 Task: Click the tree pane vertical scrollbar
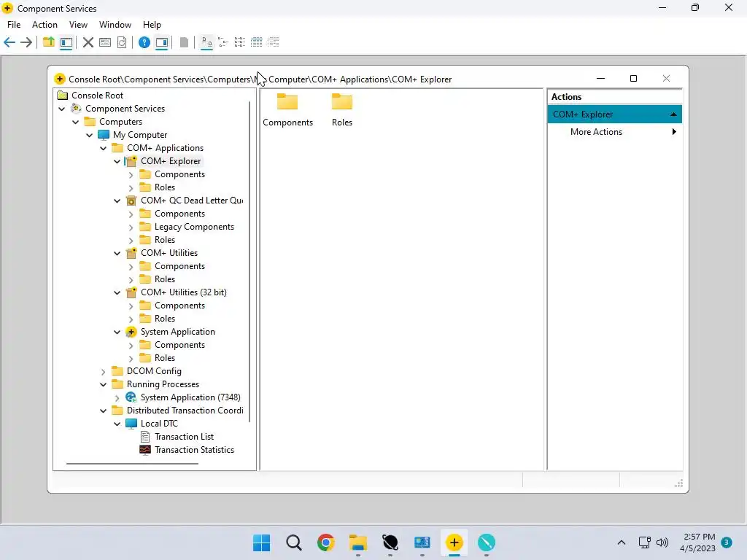(249, 262)
